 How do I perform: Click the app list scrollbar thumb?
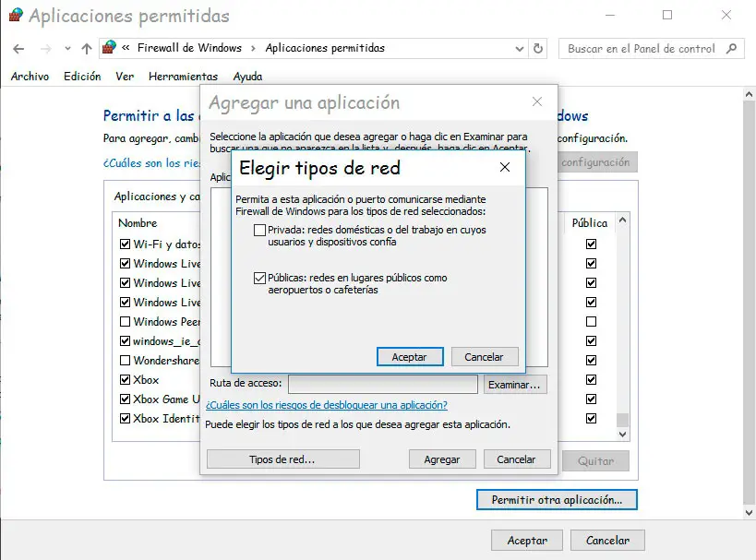(x=622, y=420)
